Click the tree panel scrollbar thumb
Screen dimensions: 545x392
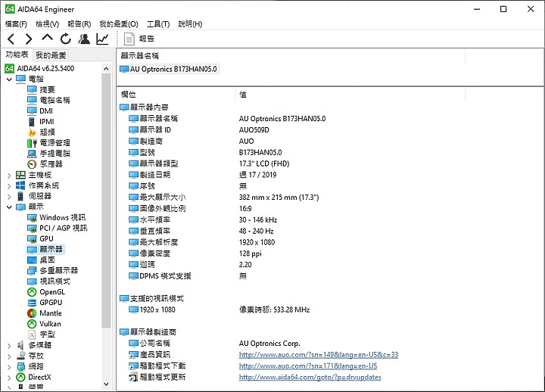click(x=107, y=201)
